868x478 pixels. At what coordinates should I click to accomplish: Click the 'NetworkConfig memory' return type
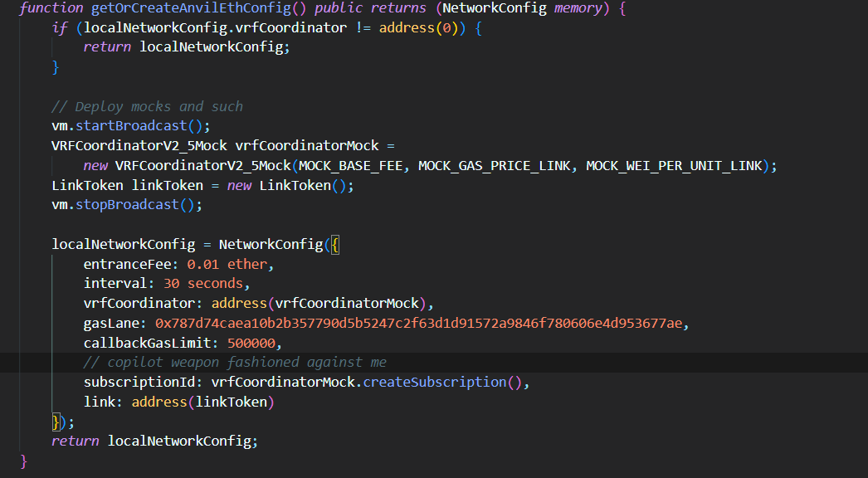tap(522, 8)
